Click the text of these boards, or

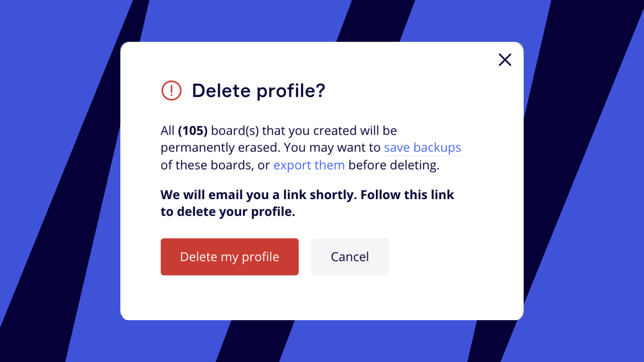215,165
